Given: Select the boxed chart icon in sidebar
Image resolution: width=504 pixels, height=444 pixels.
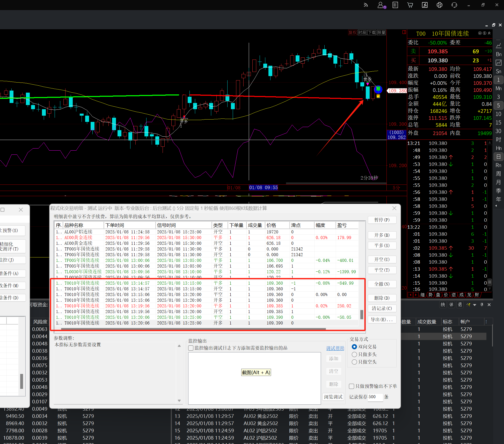Looking at the screenshot, I should point(499,63).
